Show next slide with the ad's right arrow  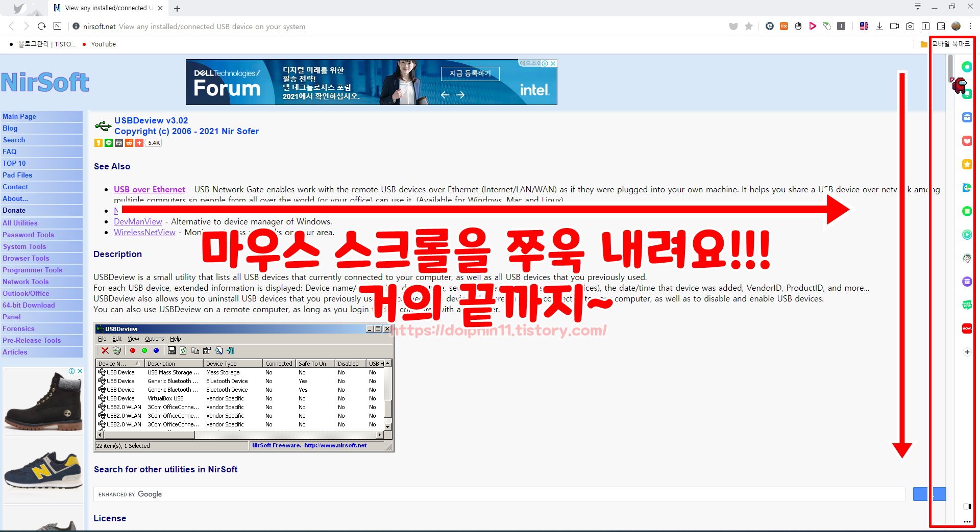[x=460, y=95]
